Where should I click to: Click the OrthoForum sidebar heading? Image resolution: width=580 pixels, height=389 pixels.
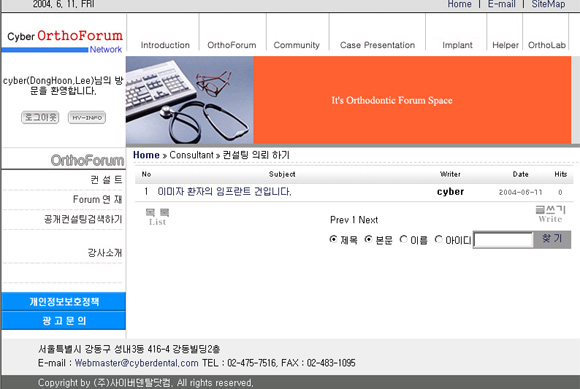[87, 160]
